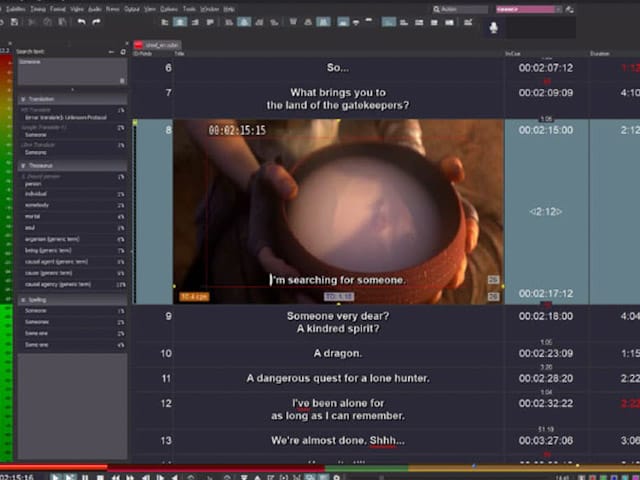Click the orange indicator badge under the video
The height and width of the screenshot is (480, 640).
coord(194,297)
